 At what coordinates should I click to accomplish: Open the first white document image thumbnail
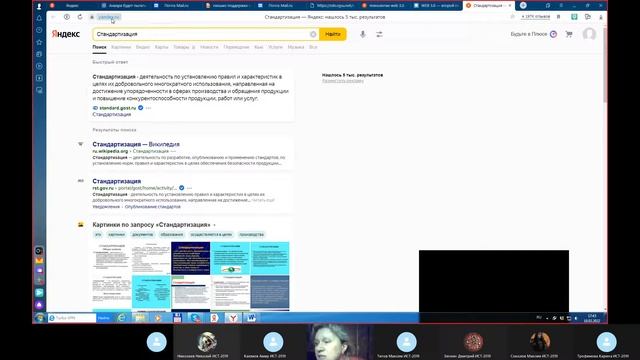112,258
